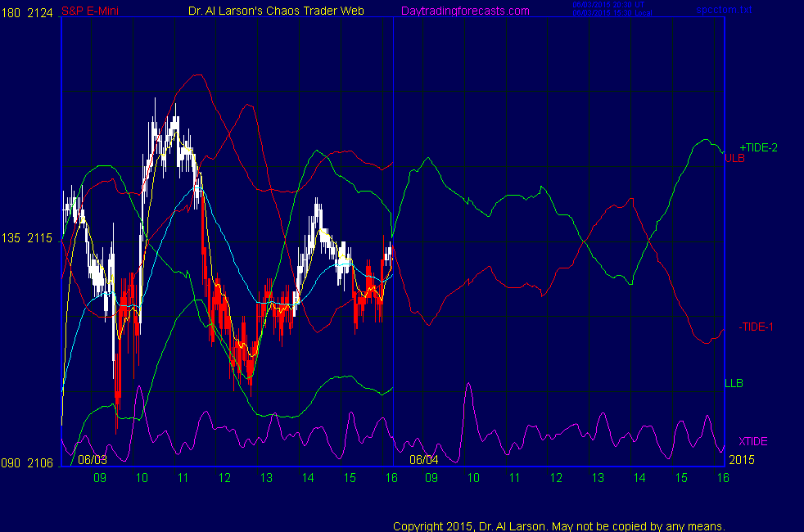Click the red '-TIDE-1' legend label
804x532 pixels.
(x=756, y=327)
